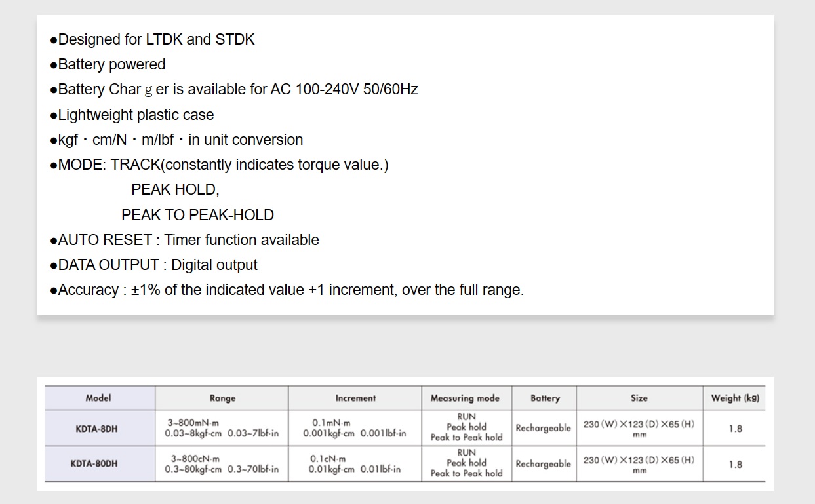Click the 'Range' column header
Image resolution: width=815 pixels, height=504 pixels.
(x=222, y=398)
